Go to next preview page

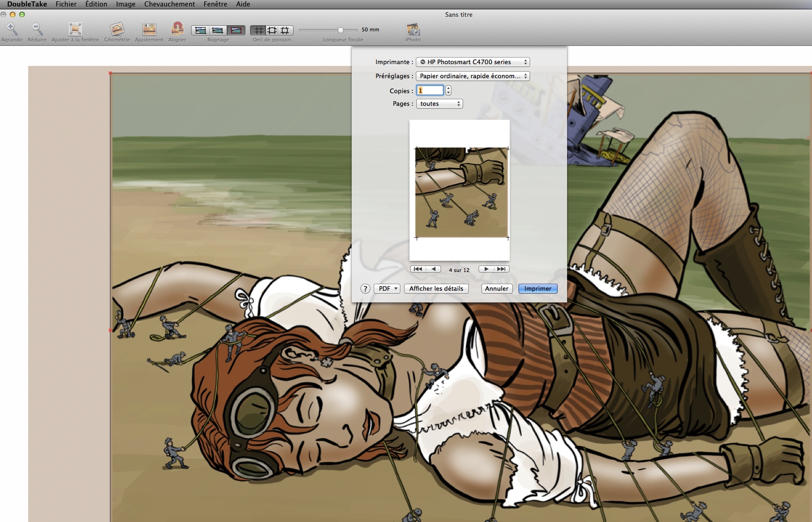pyautogui.click(x=486, y=269)
